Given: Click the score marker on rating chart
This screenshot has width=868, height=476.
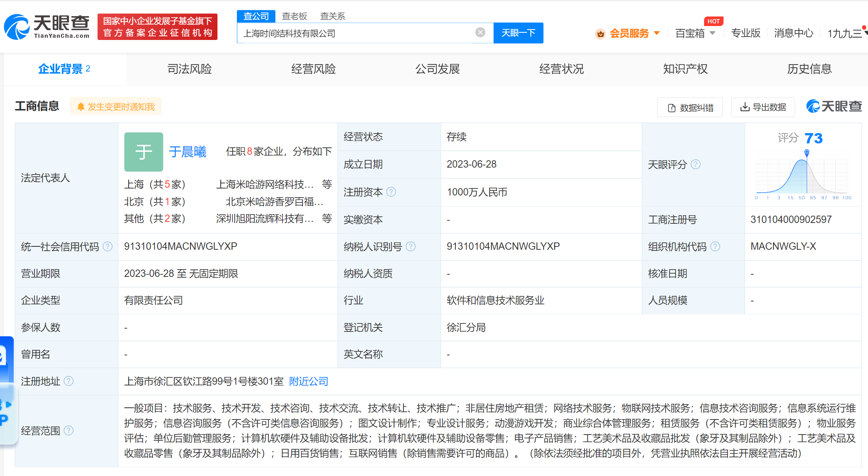Looking at the screenshot, I should (806, 152).
